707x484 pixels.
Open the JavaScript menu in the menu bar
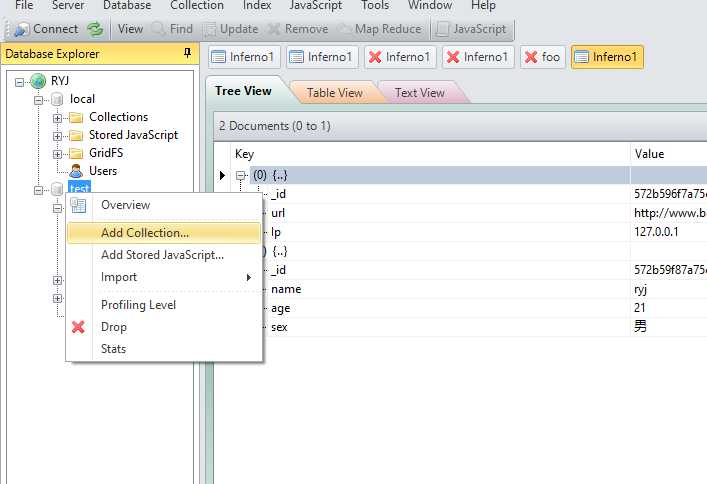tap(316, 5)
